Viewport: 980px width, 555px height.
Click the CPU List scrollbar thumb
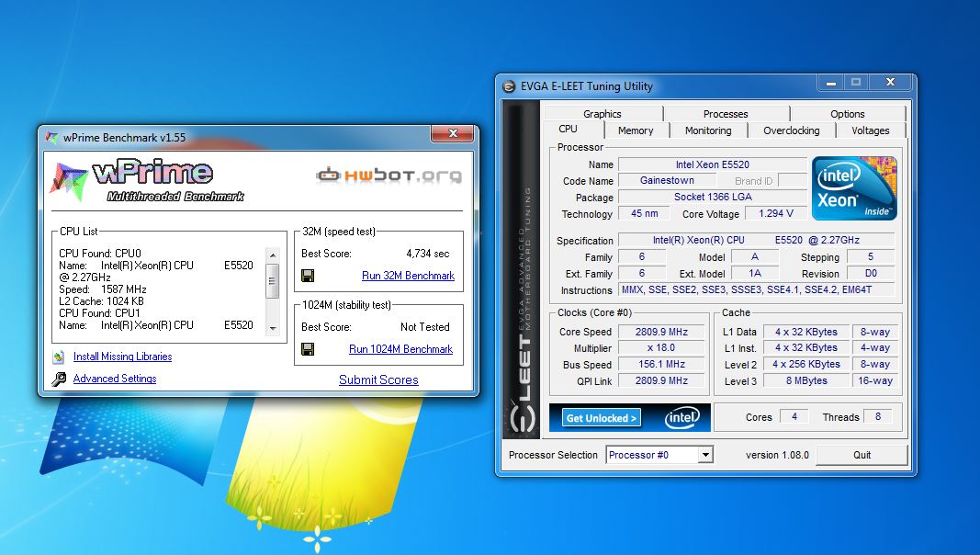[x=273, y=280]
